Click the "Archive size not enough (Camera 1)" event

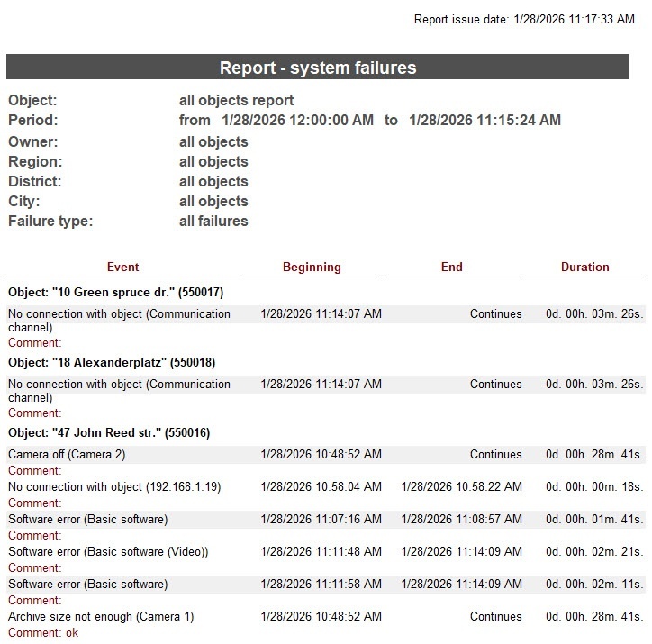click(x=101, y=617)
